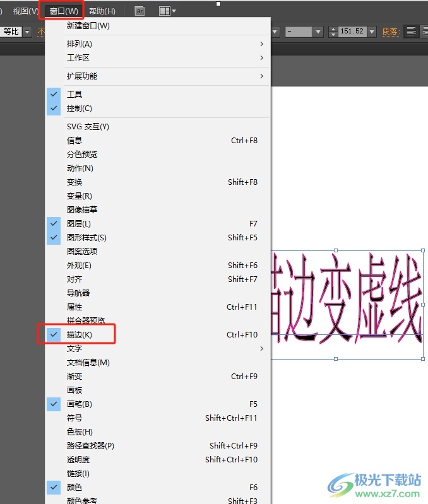Viewport: 428px width, 504px height.
Task: Click the 151.52 input field
Action: 352,32
